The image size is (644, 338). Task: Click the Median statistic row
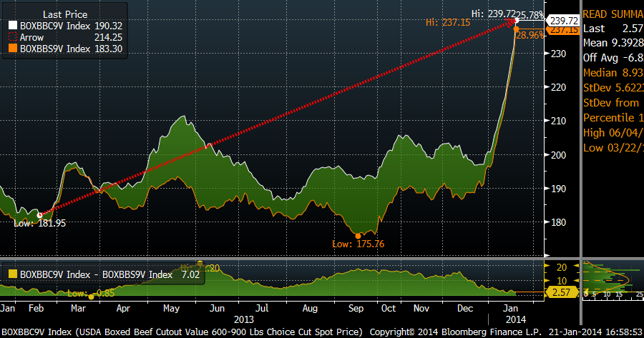pyautogui.click(x=613, y=73)
